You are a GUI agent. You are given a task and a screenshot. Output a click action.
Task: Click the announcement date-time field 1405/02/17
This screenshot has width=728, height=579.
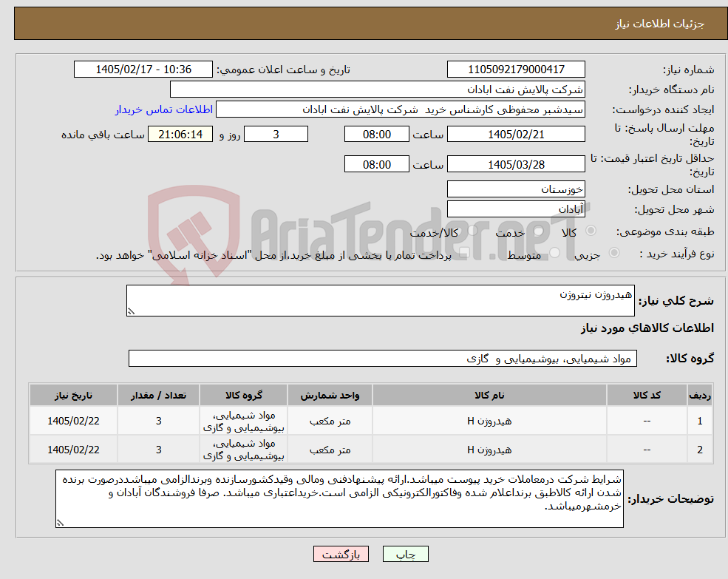point(143,70)
